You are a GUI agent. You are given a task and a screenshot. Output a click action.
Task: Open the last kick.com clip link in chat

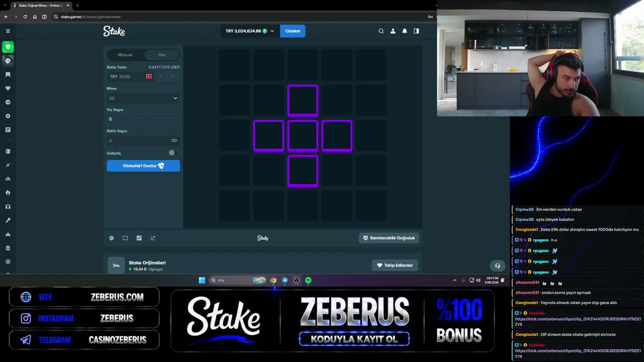tap(578, 353)
